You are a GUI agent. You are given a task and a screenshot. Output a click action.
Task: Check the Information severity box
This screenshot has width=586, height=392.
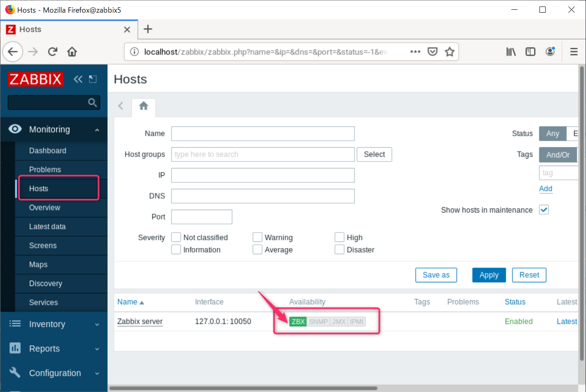[176, 249]
